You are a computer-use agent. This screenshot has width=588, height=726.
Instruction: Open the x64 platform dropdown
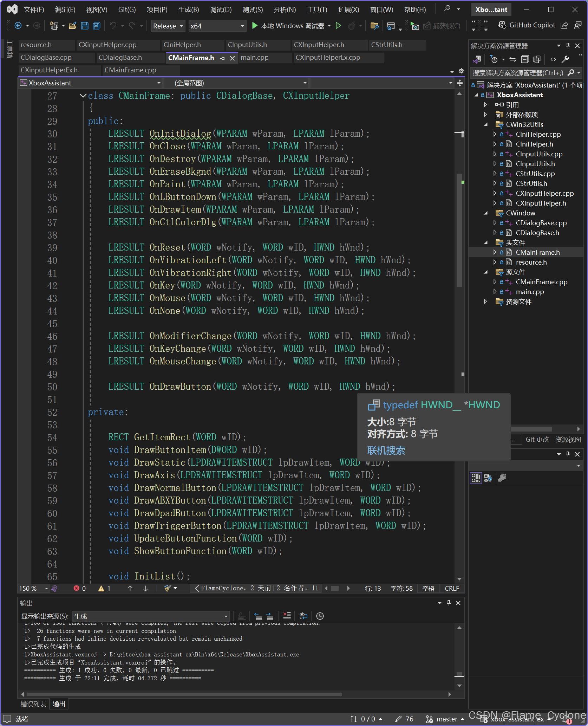217,26
